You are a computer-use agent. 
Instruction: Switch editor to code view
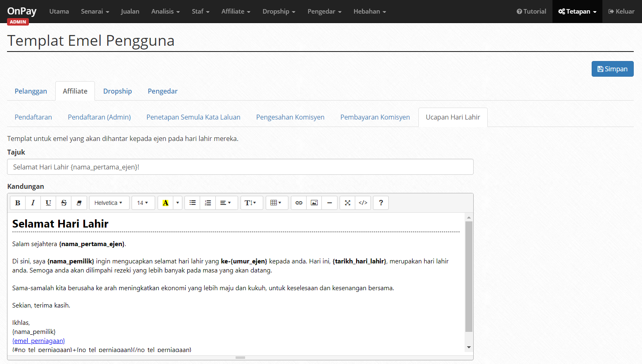point(363,203)
